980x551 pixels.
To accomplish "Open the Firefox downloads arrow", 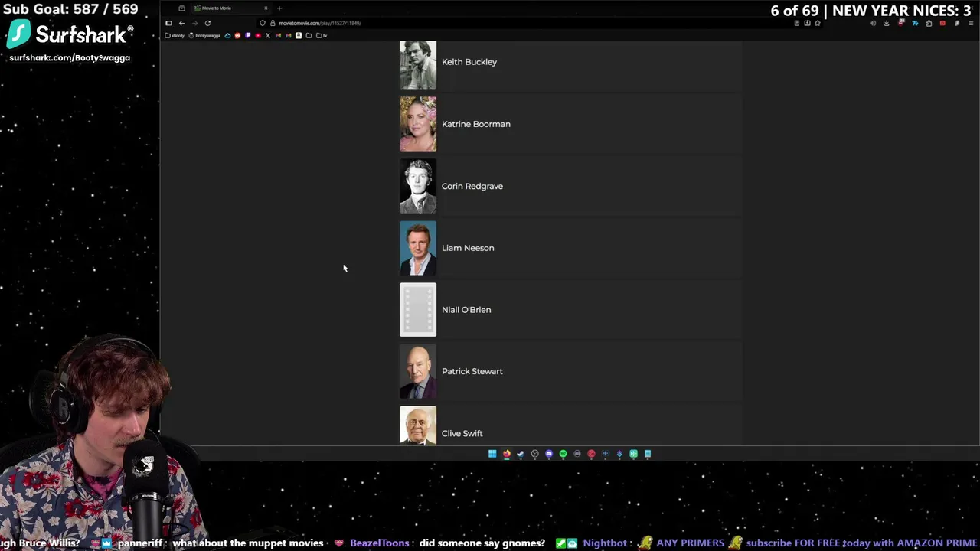I will pyautogui.click(x=887, y=23).
